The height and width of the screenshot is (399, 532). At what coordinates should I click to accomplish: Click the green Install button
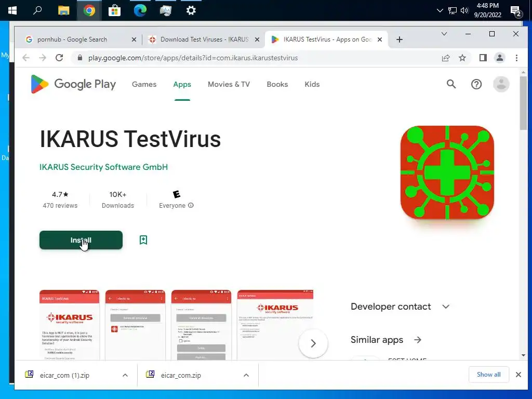point(81,240)
